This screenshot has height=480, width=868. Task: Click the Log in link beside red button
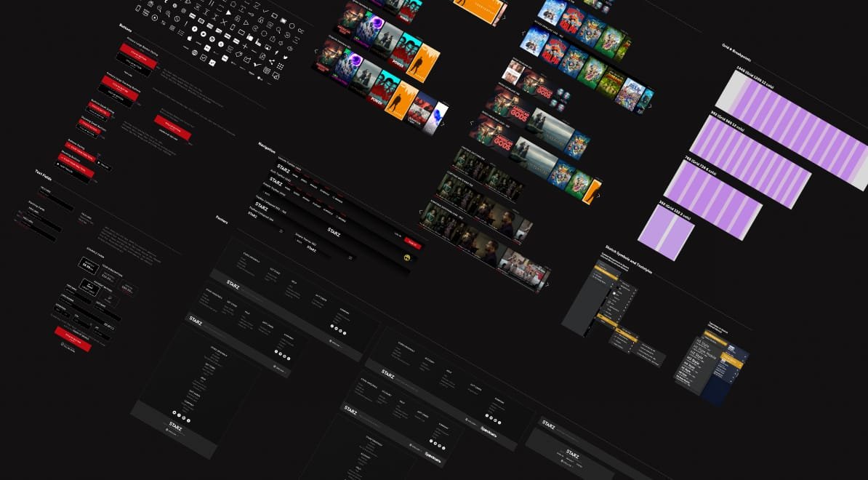tap(398, 235)
